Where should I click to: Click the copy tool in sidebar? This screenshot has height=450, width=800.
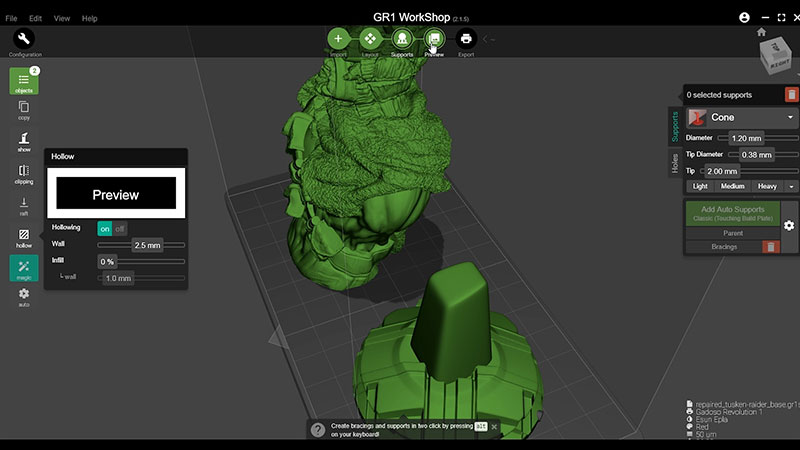[x=24, y=109]
